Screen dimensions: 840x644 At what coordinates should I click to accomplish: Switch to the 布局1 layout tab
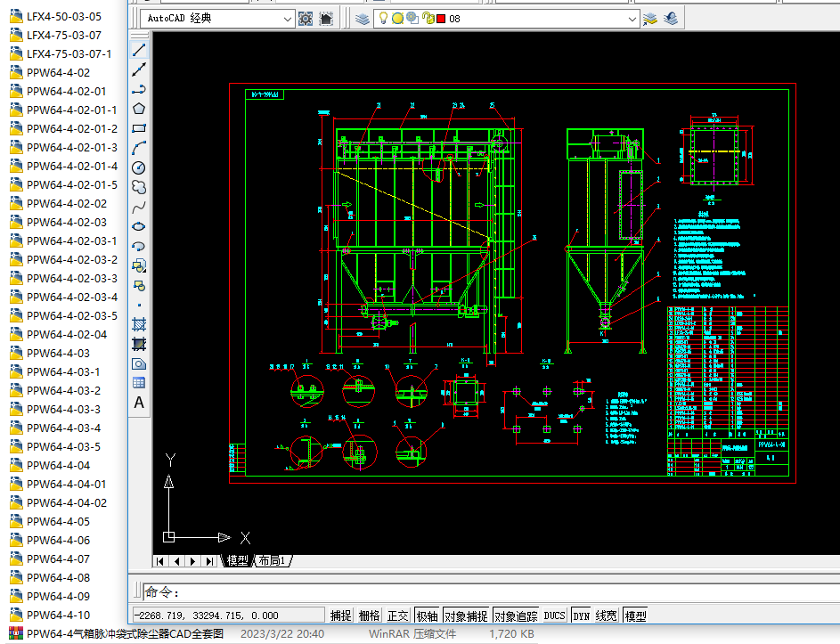[272, 560]
